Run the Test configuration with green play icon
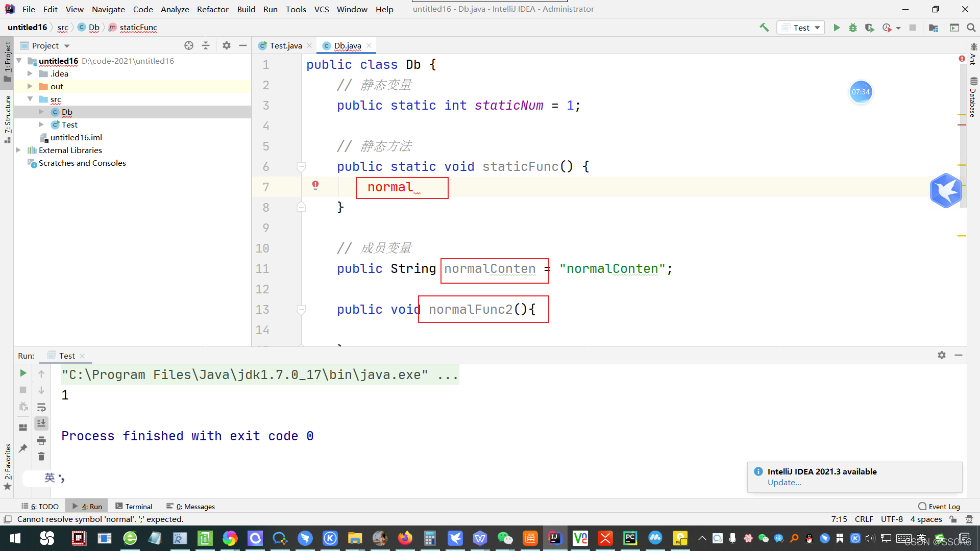The height and width of the screenshot is (551, 980). (837, 28)
